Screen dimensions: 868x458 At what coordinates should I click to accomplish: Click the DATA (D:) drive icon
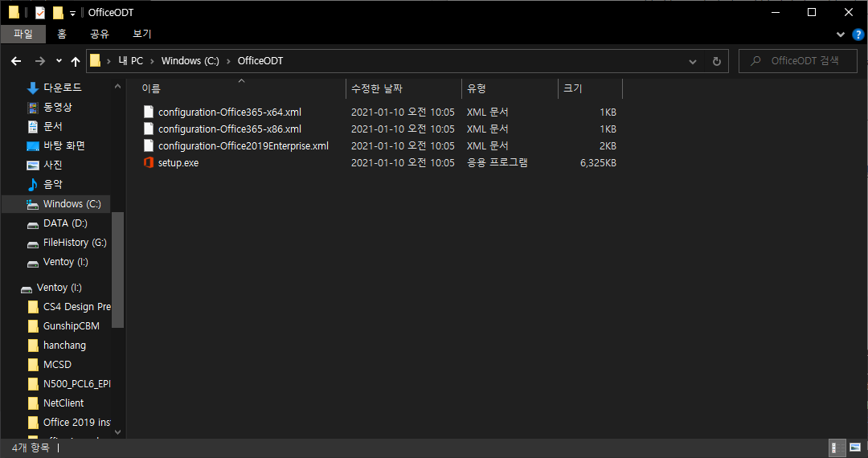(33, 224)
